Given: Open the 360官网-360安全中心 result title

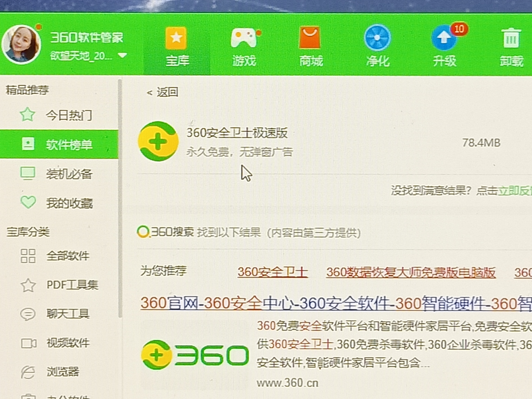Looking at the screenshot, I should (336, 303).
